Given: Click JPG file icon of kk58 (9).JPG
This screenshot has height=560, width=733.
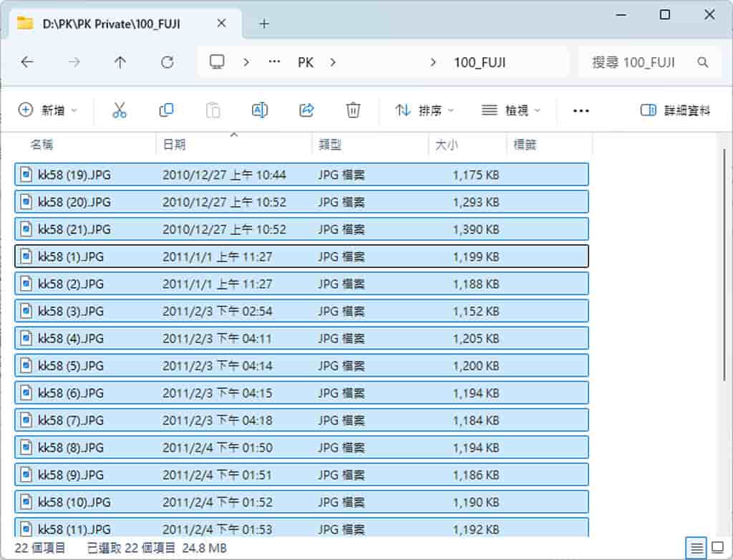Looking at the screenshot, I should point(26,474).
